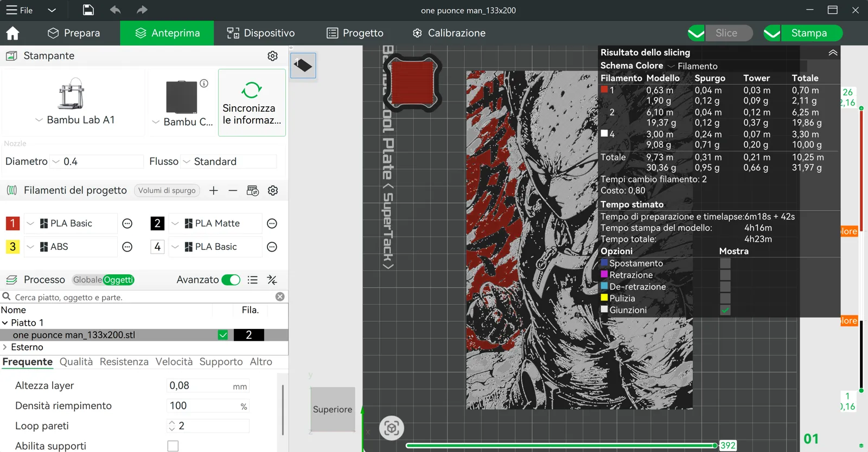868x452 pixels.
Task: Open the process settings list icon
Action: (x=253, y=280)
